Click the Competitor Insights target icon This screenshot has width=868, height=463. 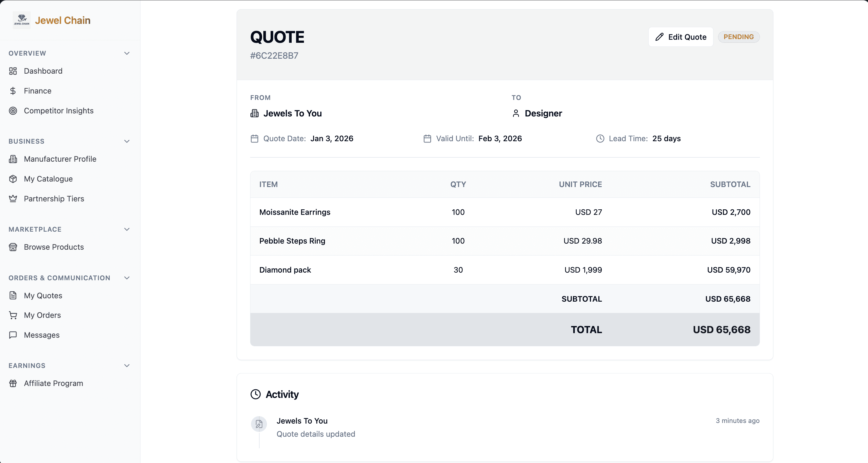[x=13, y=111]
